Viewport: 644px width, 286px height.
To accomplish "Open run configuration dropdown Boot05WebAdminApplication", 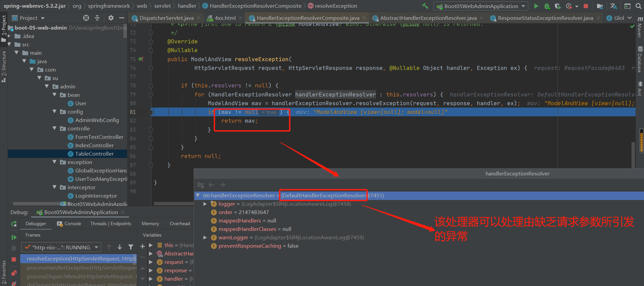I will pos(481,6).
